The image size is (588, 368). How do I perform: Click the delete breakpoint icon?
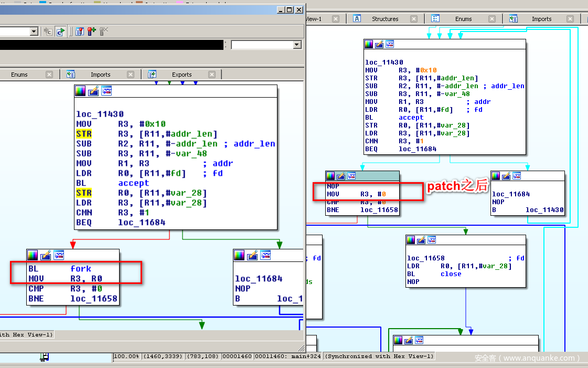point(104,31)
